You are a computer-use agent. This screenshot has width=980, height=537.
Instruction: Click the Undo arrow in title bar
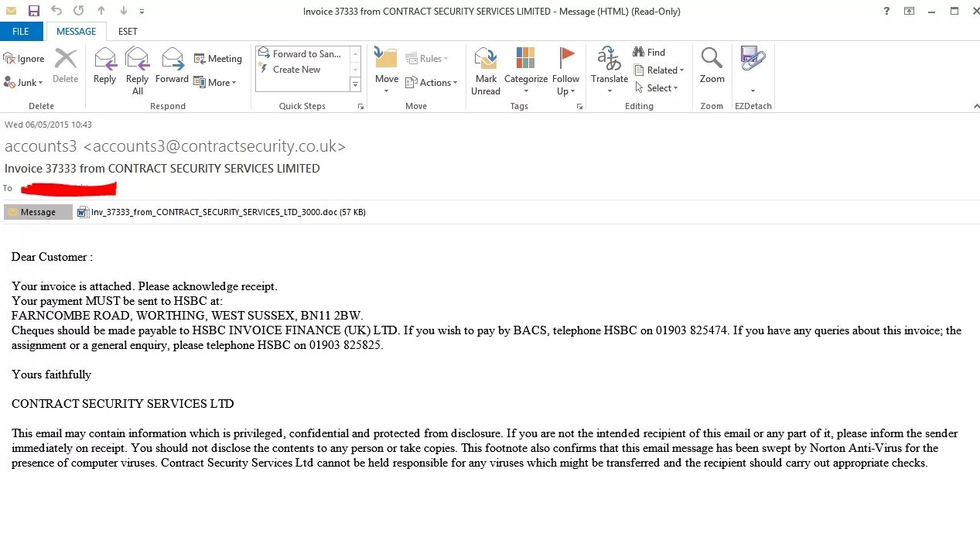pyautogui.click(x=56, y=11)
